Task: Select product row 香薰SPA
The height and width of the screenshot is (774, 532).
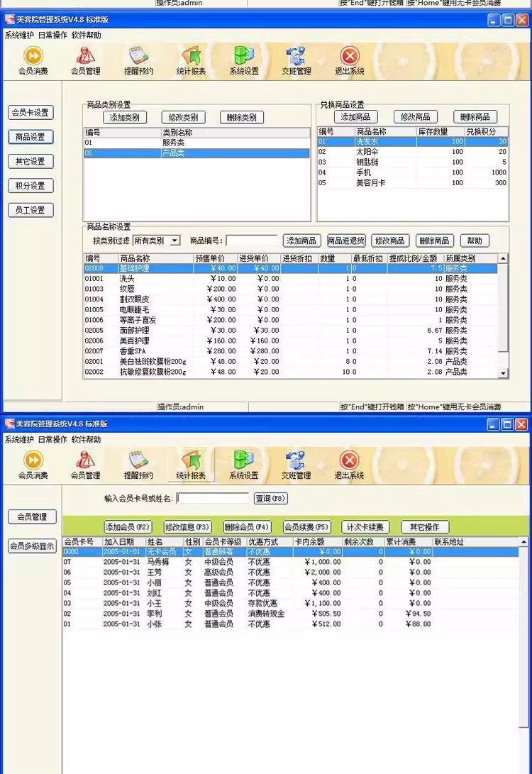Action: pos(291,351)
